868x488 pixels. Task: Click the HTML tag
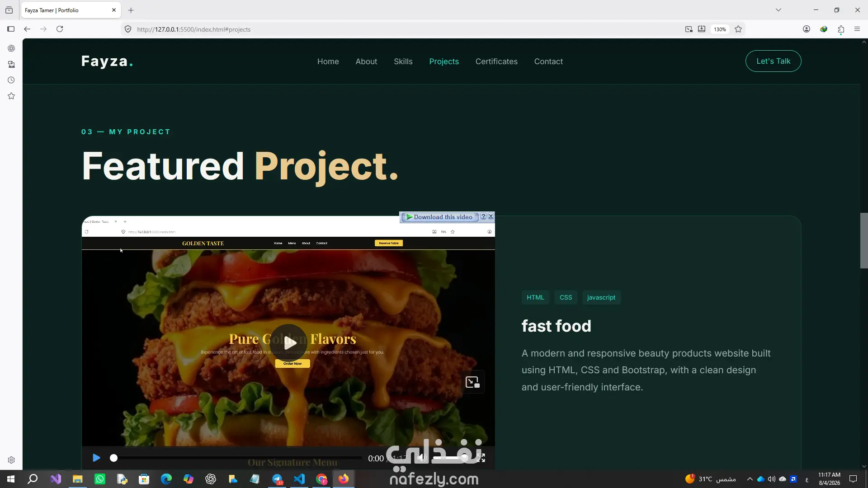coord(535,297)
